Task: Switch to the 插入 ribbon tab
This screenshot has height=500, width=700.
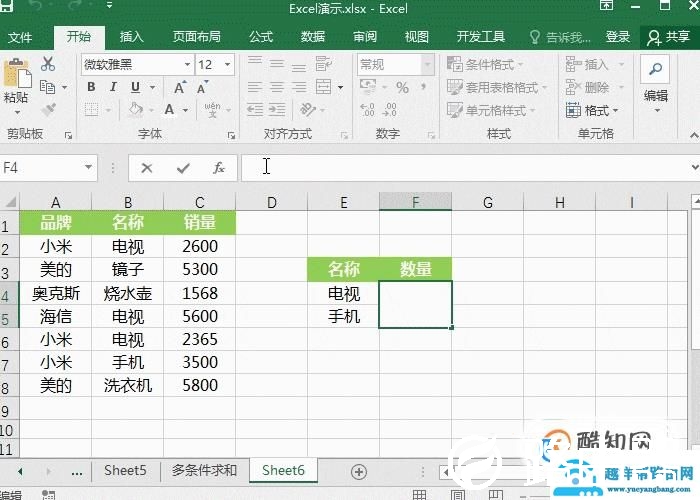Action: (131, 37)
